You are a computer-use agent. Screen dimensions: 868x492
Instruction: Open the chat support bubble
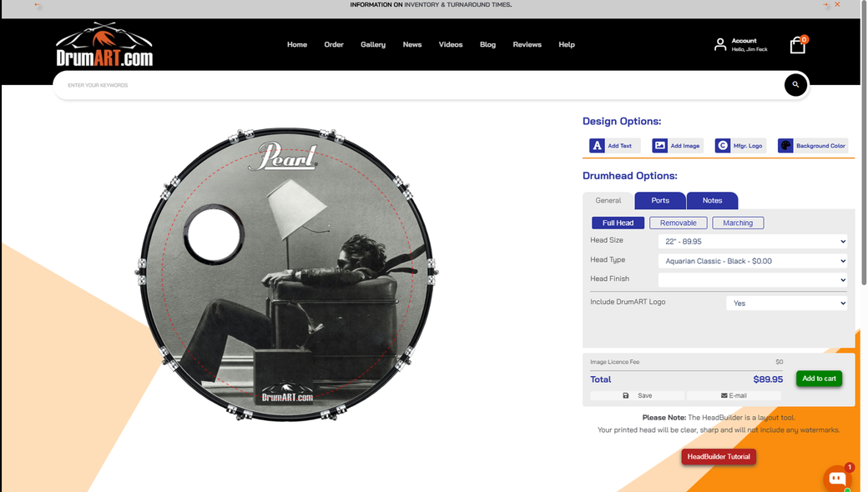[x=836, y=479]
